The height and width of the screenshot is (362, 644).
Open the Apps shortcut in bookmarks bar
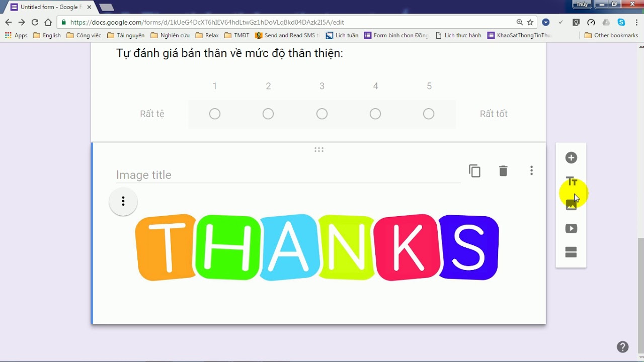(x=16, y=35)
